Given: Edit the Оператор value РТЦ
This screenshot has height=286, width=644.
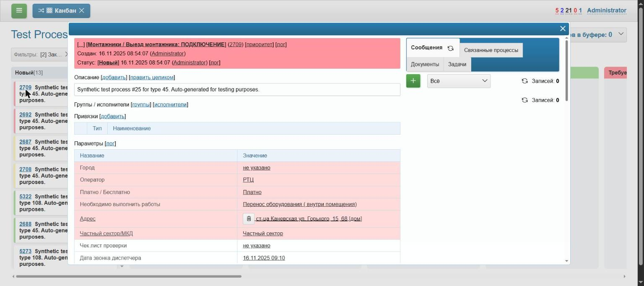Looking at the screenshot, I should click(248, 180).
